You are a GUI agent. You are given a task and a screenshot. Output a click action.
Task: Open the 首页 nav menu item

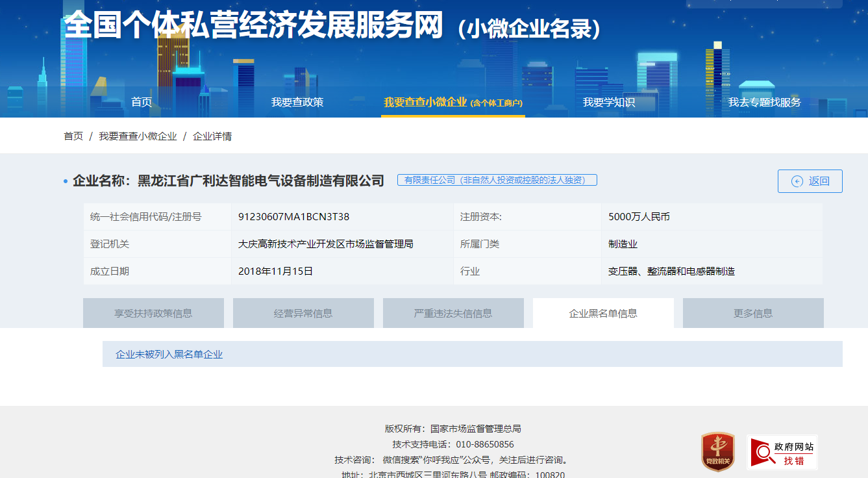[142, 102]
